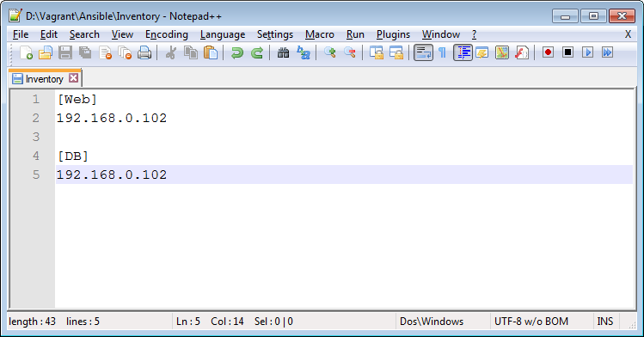Close the Inventory tab with its red X

pyautogui.click(x=73, y=78)
